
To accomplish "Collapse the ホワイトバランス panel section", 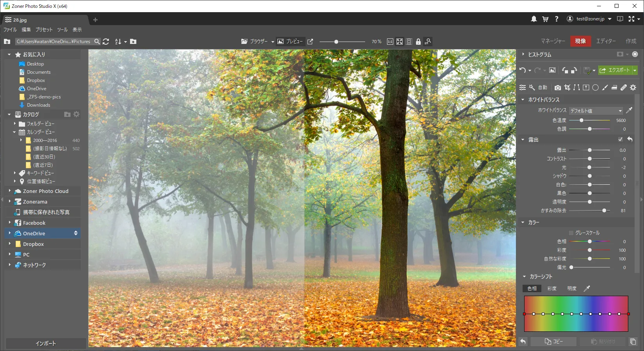I will coord(523,100).
